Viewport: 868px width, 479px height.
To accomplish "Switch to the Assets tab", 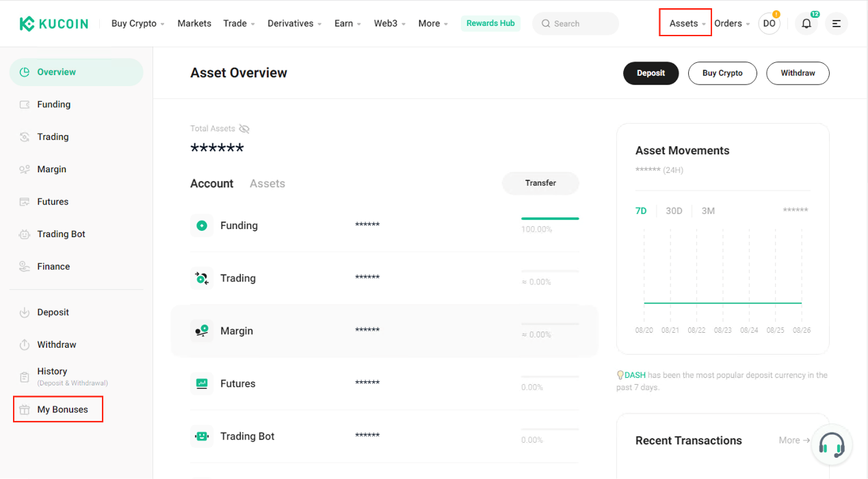I will tap(267, 184).
